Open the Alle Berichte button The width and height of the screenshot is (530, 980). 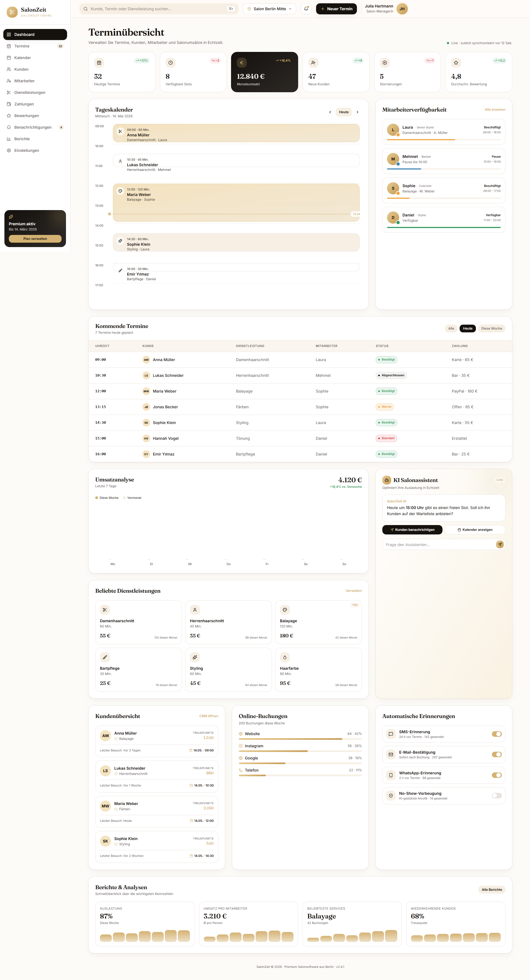[x=492, y=889]
